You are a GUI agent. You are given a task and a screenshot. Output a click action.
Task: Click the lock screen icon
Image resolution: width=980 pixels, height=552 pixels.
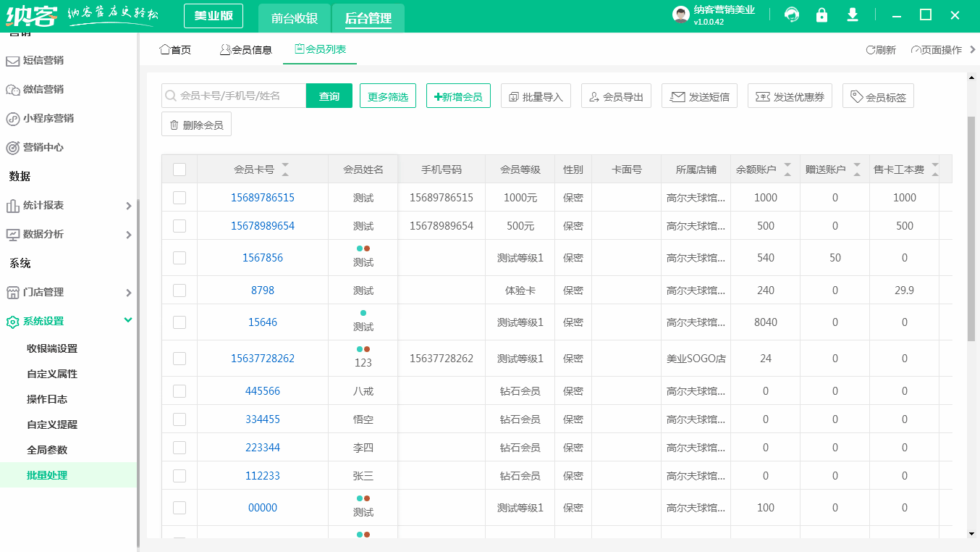coord(821,14)
